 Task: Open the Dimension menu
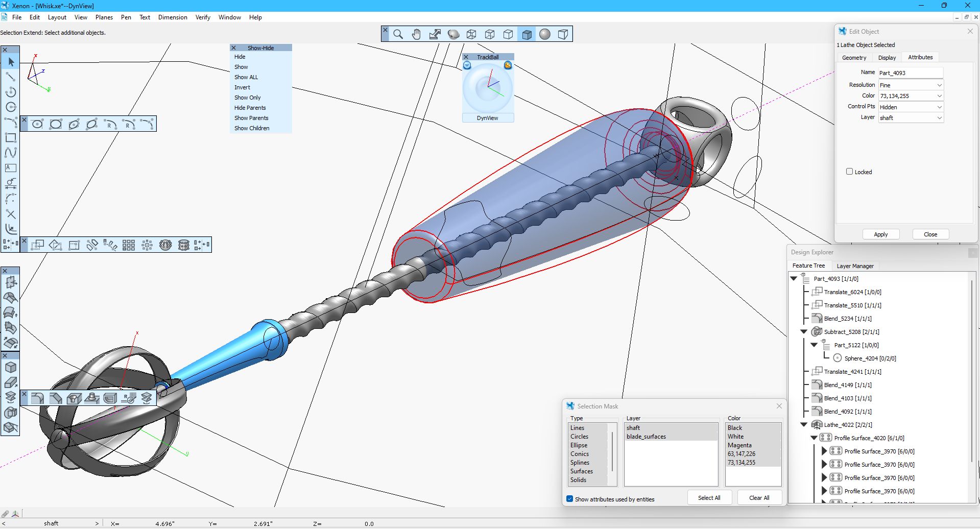[x=173, y=17]
